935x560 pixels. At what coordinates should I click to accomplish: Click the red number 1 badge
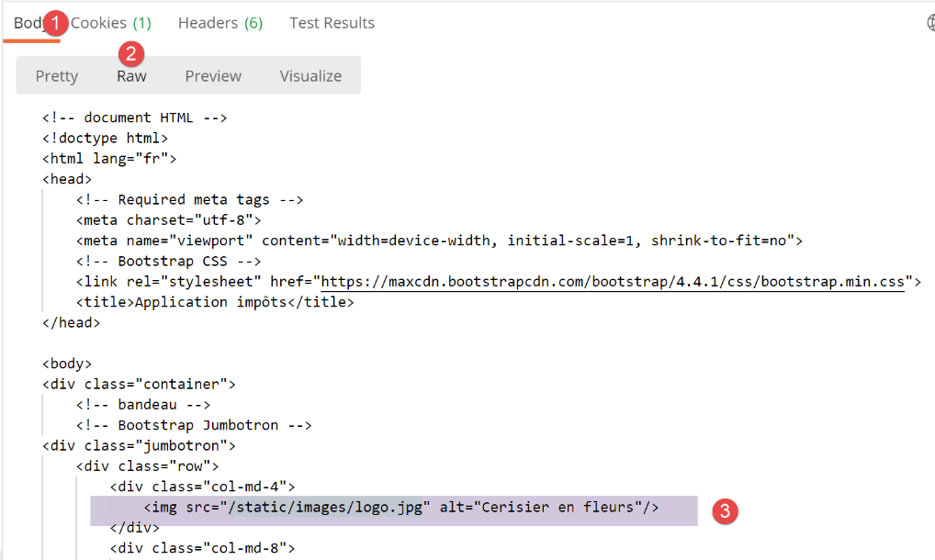click(55, 20)
